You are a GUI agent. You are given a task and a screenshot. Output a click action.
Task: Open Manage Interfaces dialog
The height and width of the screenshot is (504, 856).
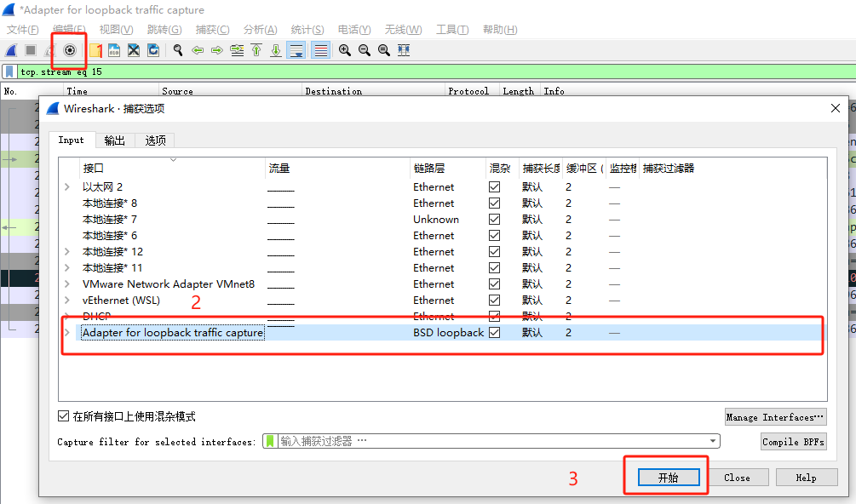[x=775, y=417]
